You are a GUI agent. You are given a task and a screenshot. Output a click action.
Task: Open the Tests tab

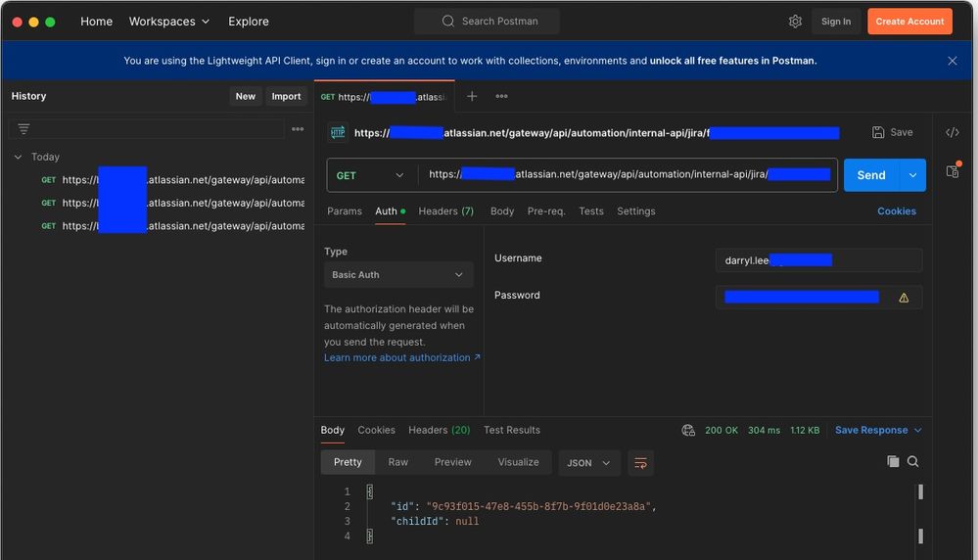[591, 211]
